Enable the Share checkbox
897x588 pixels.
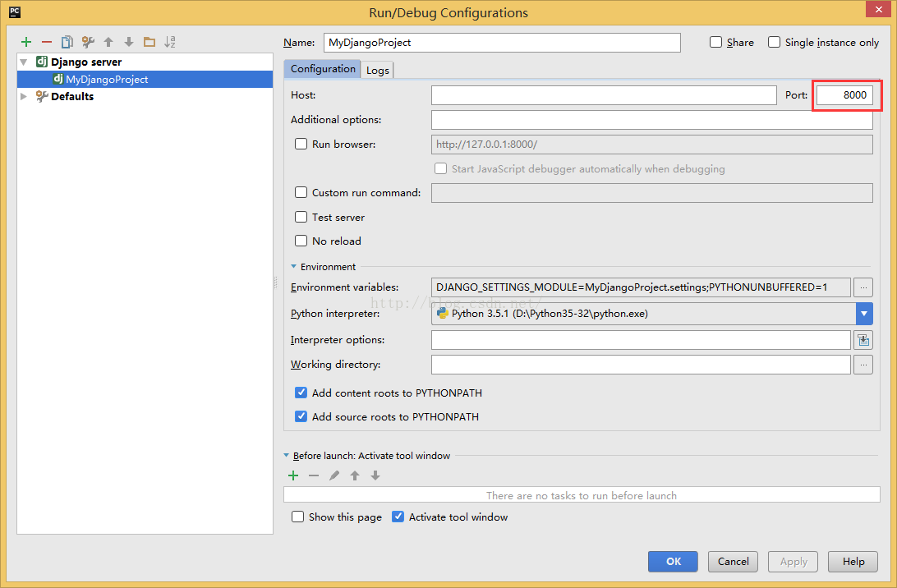715,42
